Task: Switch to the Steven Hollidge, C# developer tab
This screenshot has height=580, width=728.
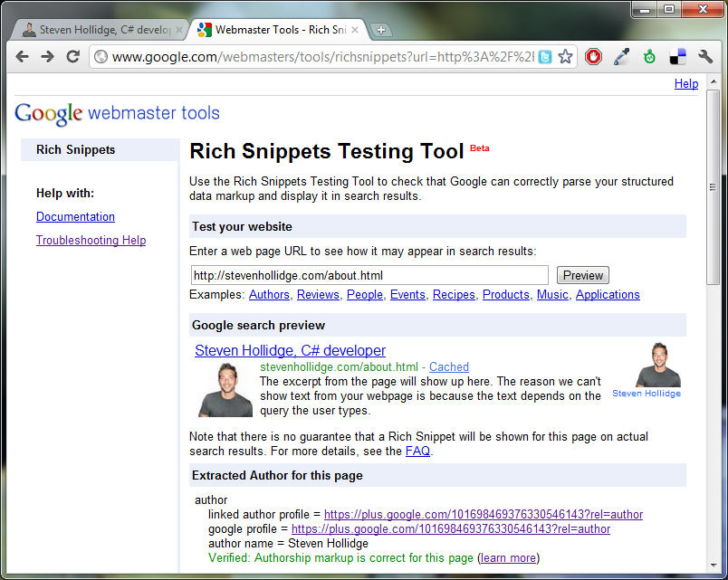Action: tap(99, 30)
